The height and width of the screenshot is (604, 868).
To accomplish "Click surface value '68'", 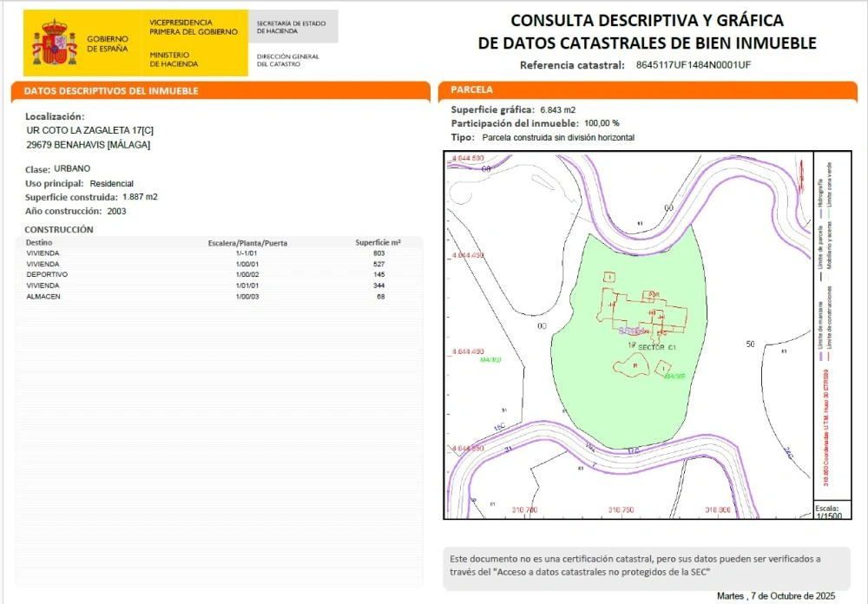I will pyautogui.click(x=381, y=297).
